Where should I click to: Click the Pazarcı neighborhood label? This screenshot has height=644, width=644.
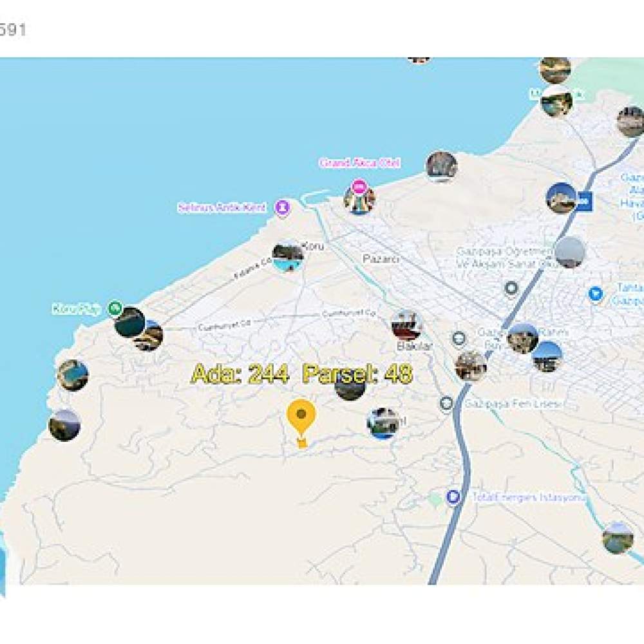tap(381, 259)
